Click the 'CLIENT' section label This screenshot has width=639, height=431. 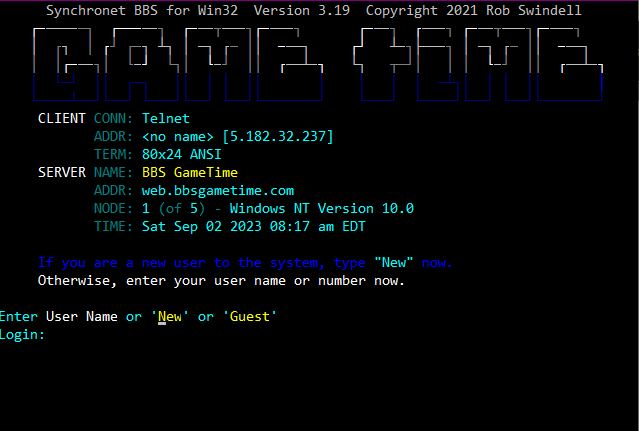click(62, 119)
